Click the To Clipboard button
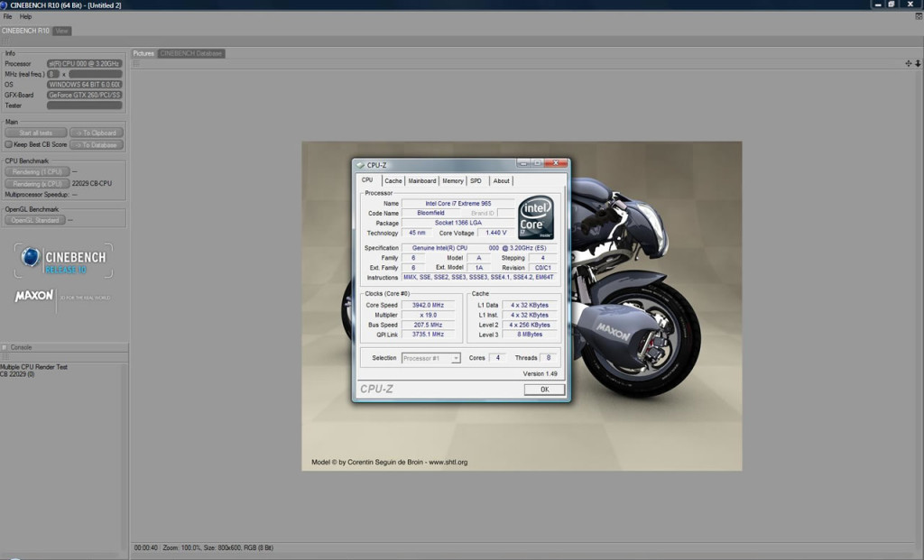This screenshot has height=560, width=924. (x=97, y=133)
